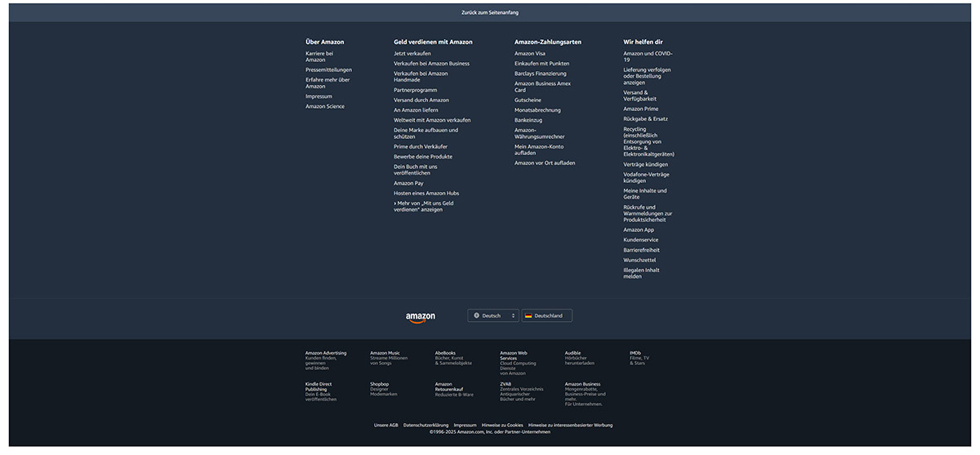The image size is (980, 455).
Task: Open 'Weltweit mit Amazon verkaufen'
Action: click(x=432, y=120)
